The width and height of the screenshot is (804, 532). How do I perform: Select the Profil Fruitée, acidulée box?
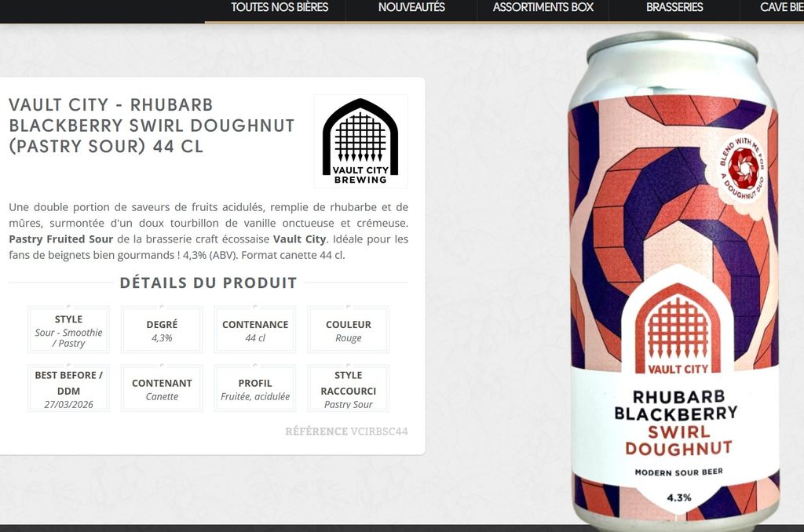pos(255,388)
